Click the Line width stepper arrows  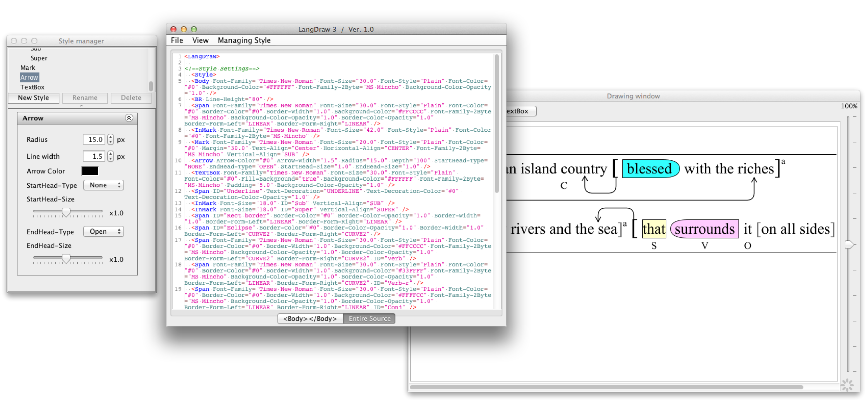click(x=111, y=157)
